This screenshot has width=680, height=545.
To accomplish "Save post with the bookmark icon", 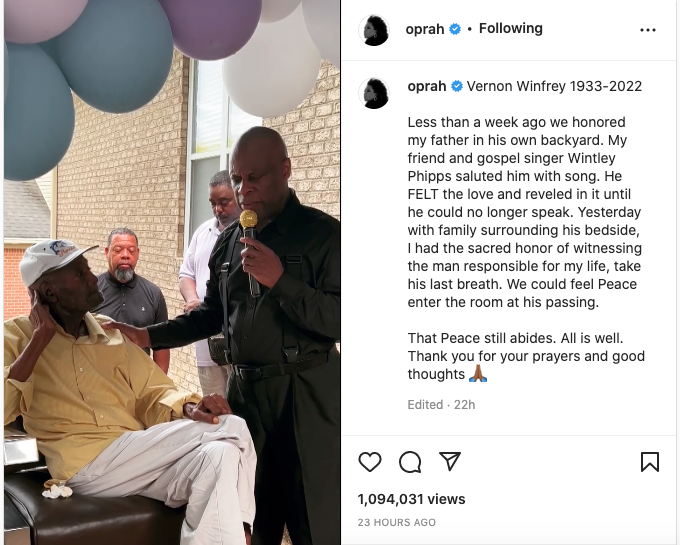I will pyautogui.click(x=650, y=462).
